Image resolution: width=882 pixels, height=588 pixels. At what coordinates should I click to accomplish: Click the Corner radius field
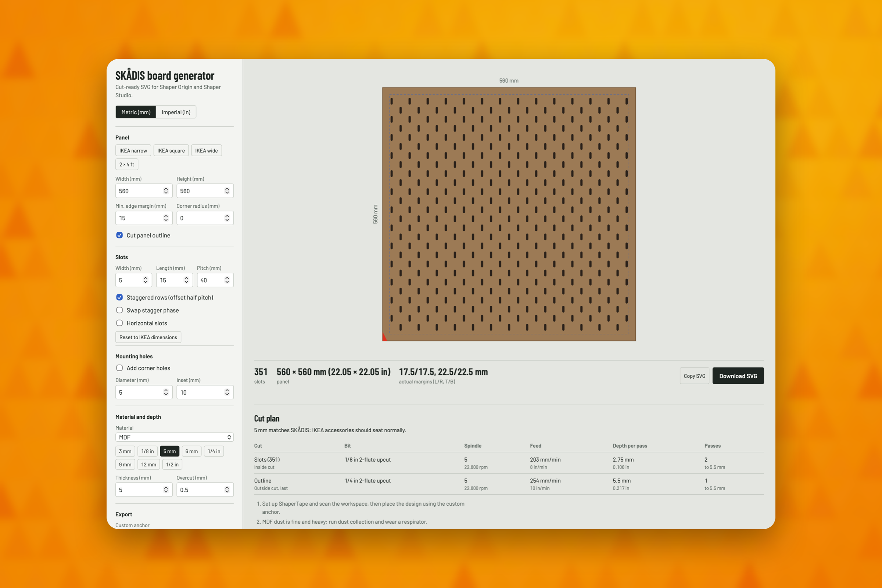point(205,218)
